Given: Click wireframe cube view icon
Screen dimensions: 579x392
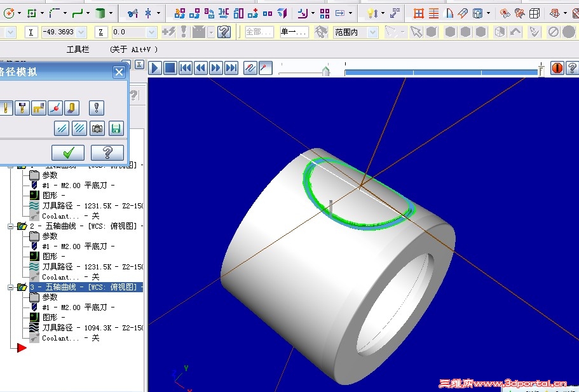Looking at the screenshot, I should 535,13.
